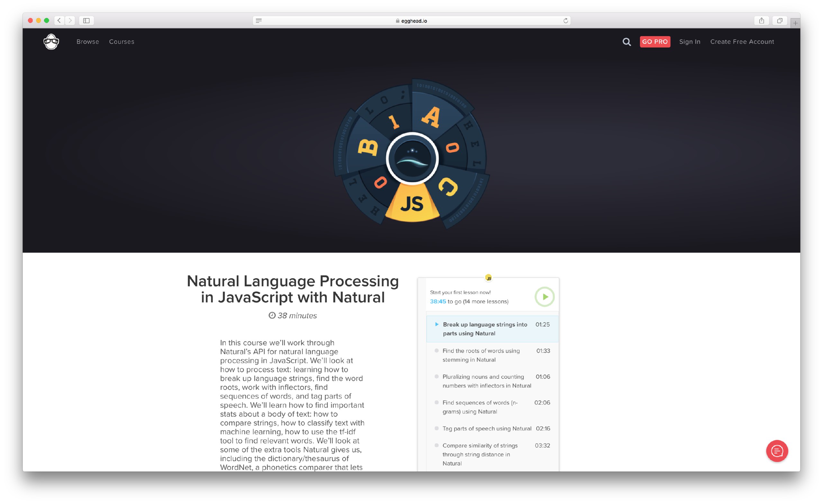Screen dimensions: 823x504
Task: Click the 03:32 lesson duration
Action: 542,446
